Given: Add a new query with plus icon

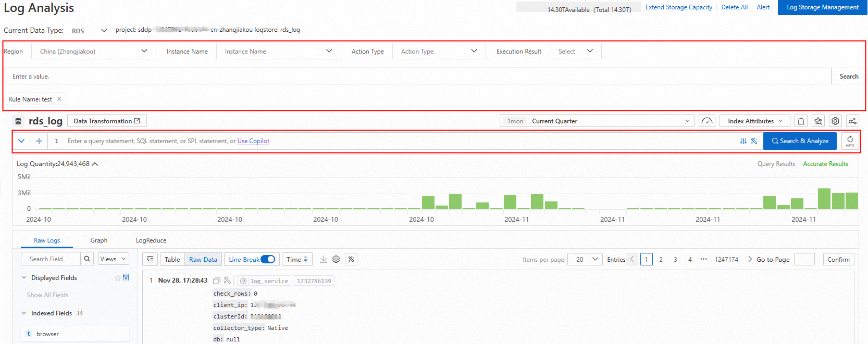Looking at the screenshot, I should pos(39,141).
